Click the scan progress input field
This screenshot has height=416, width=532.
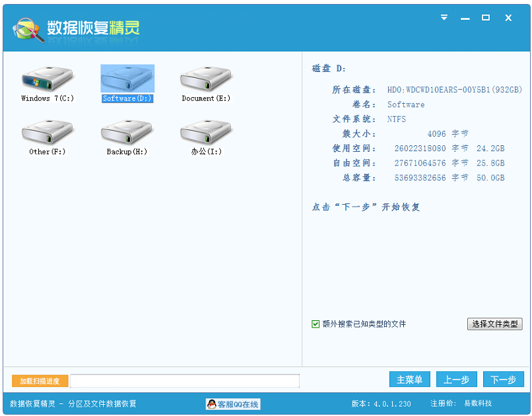(x=185, y=380)
